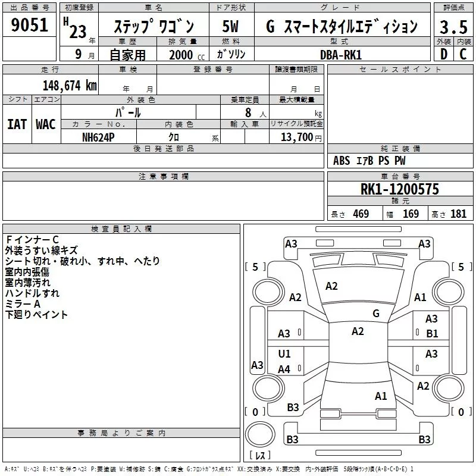This screenshot has height=476, width=476.
Task: Click the 諸元 header
Action: (x=400, y=201)
